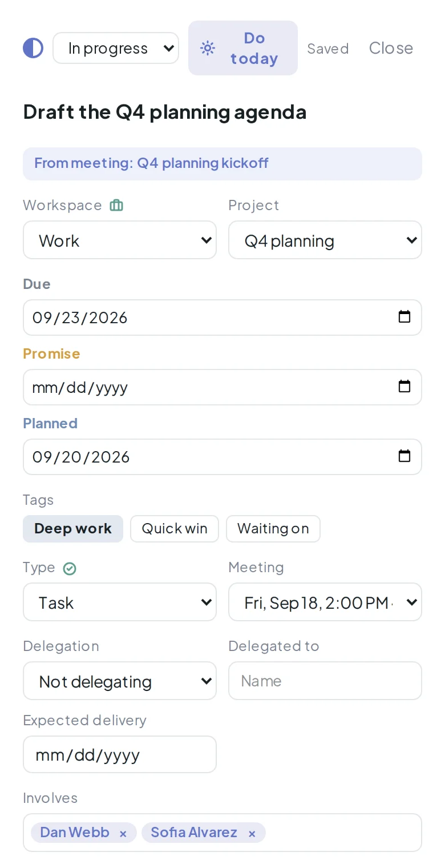
Task: Toggle the Waiting on tag
Action: click(273, 528)
